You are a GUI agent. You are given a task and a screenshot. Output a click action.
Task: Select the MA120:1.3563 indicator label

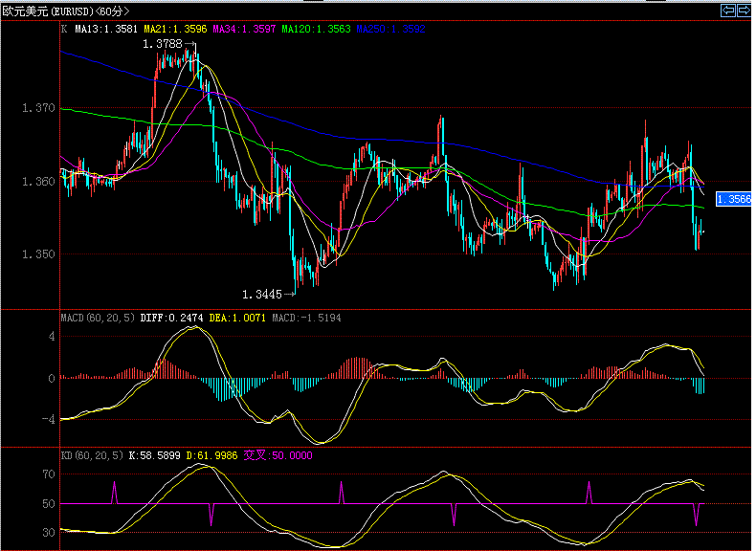pos(317,29)
